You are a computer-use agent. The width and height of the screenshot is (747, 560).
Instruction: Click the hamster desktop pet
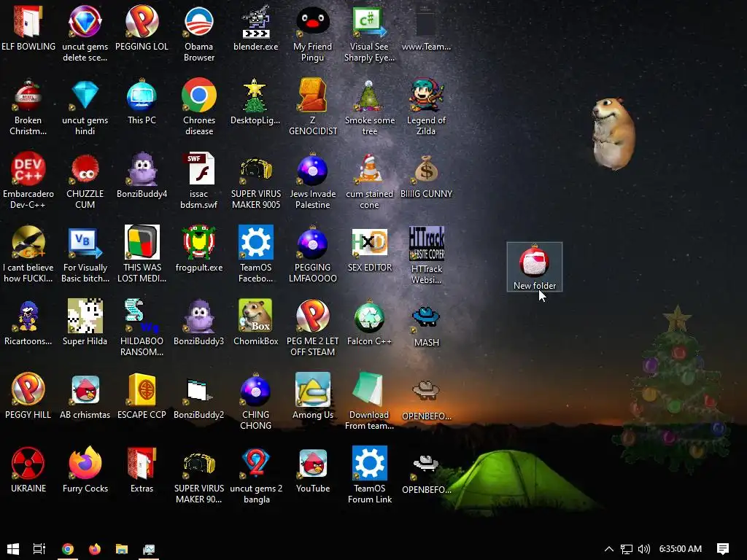coord(613,134)
